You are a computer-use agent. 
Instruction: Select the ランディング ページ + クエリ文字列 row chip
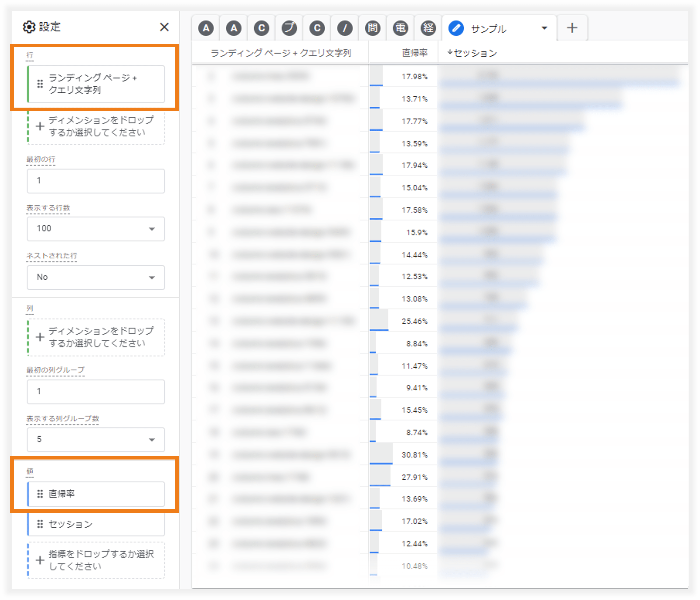coord(96,84)
